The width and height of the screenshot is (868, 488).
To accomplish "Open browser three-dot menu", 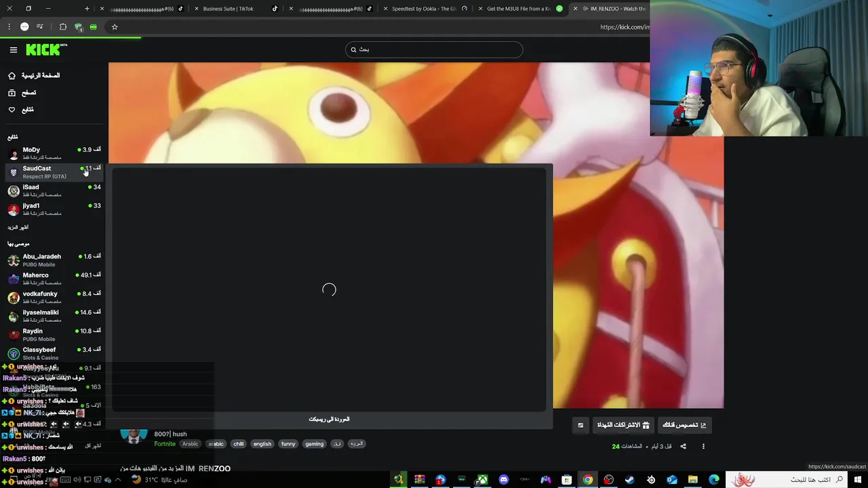I will [x=9, y=26].
